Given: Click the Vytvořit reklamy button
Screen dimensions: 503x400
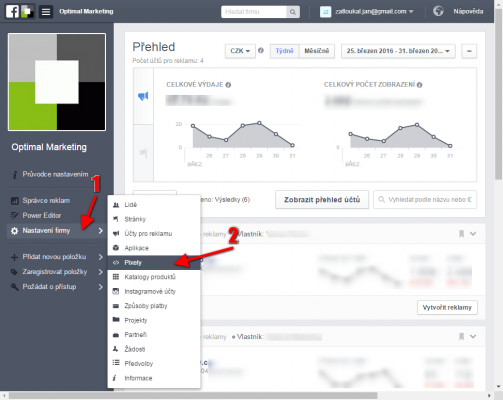Looking at the screenshot, I should (x=447, y=307).
